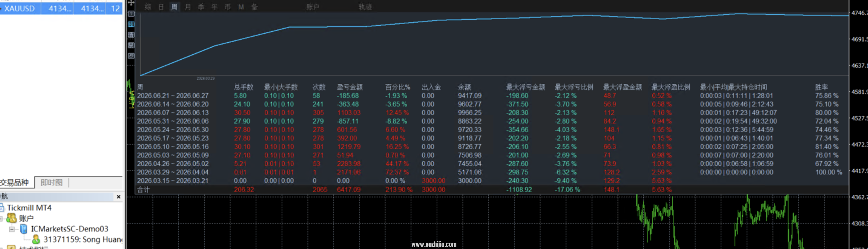
Task: Switch to the 即时图 tick chart tab
Action: (51, 183)
